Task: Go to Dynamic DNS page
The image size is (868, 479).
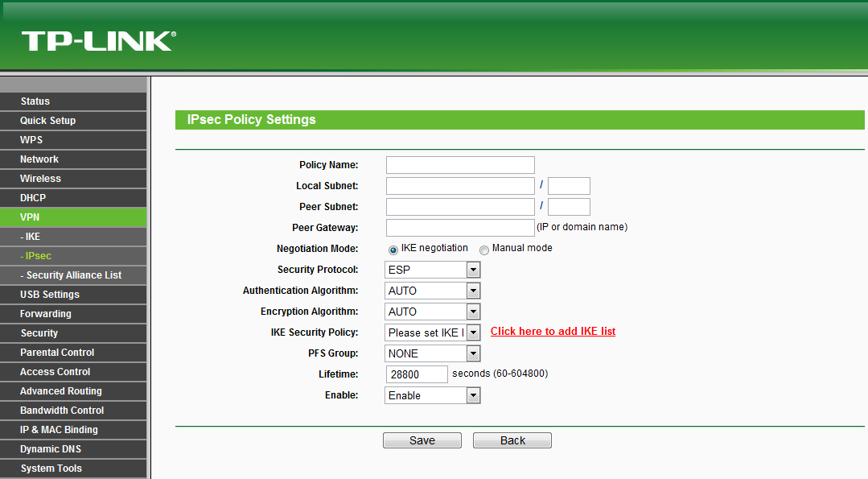Action: click(x=73, y=449)
